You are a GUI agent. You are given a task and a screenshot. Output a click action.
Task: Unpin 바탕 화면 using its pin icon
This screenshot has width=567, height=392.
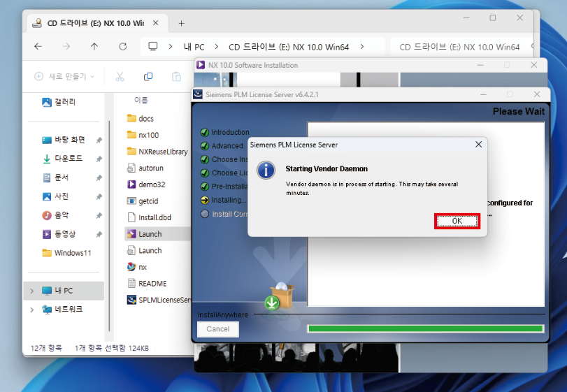pyautogui.click(x=99, y=140)
